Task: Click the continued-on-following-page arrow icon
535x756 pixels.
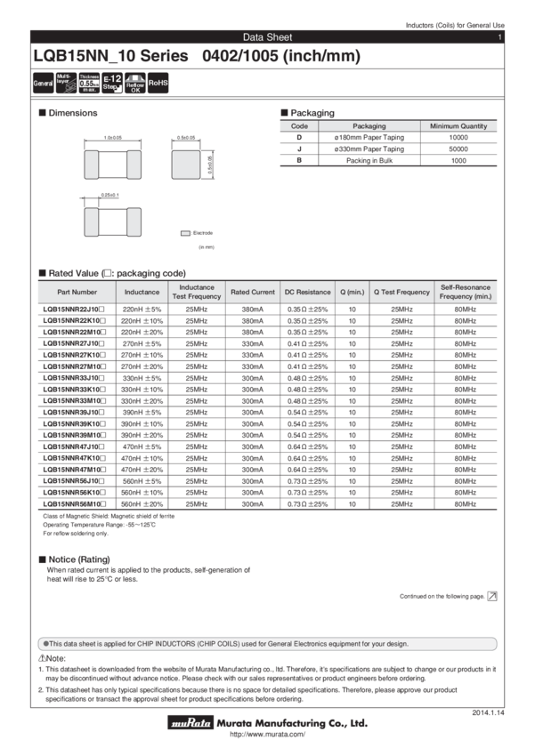Action: (x=492, y=597)
